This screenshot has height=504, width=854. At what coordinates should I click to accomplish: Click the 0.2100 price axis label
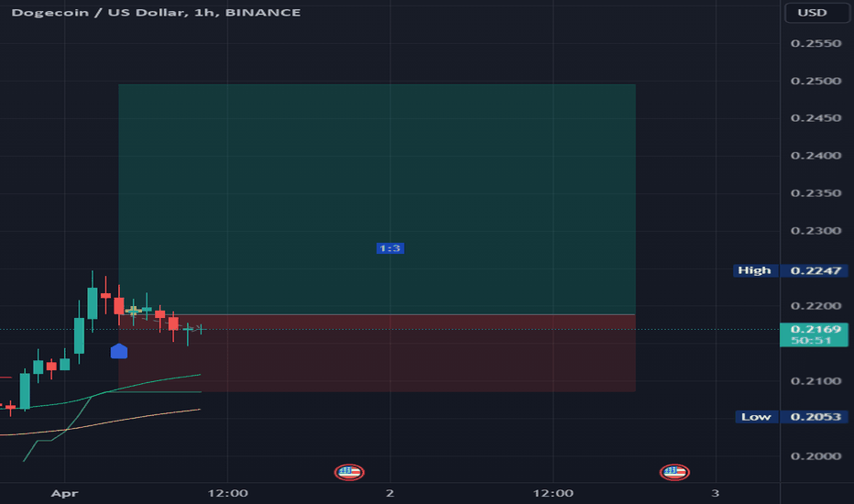(x=816, y=381)
